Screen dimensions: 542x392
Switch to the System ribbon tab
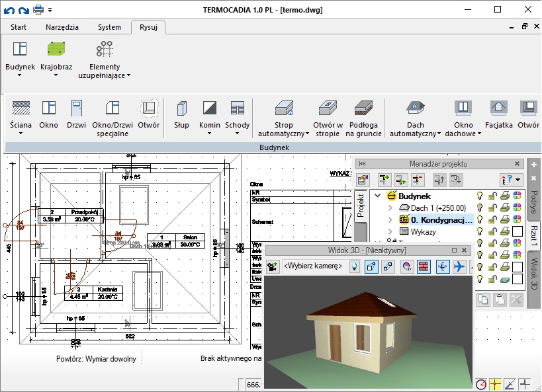(x=109, y=27)
